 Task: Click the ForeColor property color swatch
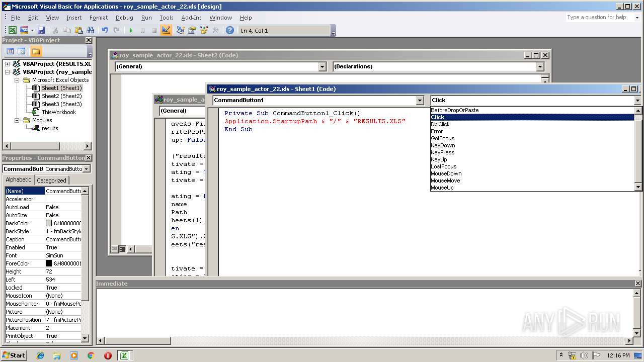pyautogui.click(x=49, y=263)
